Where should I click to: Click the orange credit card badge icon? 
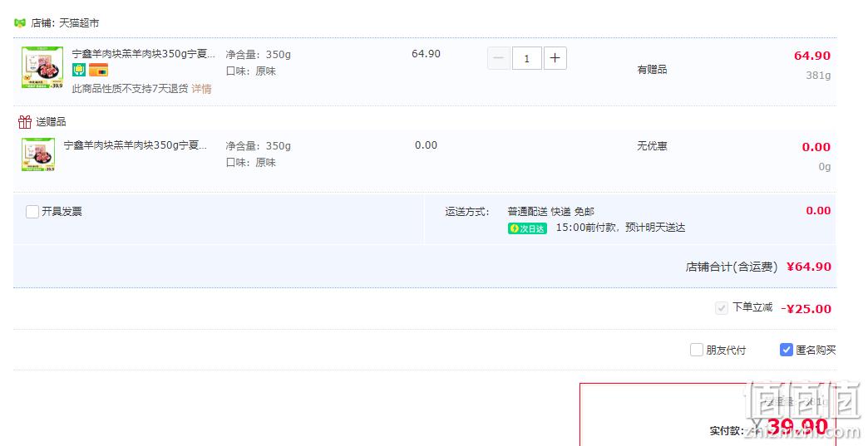(x=98, y=71)
